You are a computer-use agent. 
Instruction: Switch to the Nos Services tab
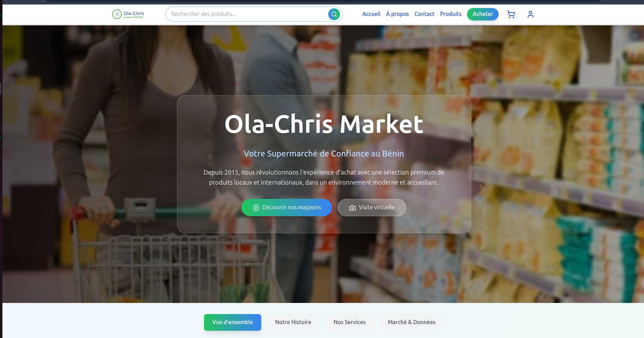tap(349, 322)
